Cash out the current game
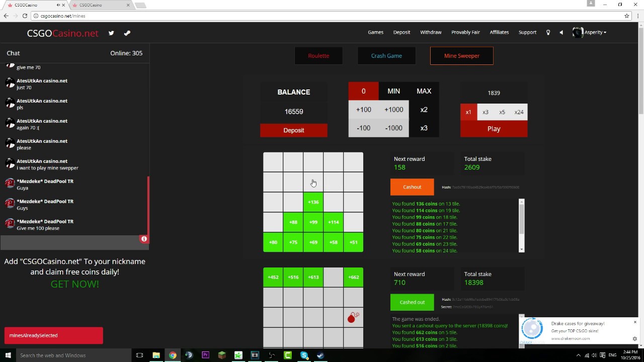This screenshot has width=644, height=362. tap(412, 187)
